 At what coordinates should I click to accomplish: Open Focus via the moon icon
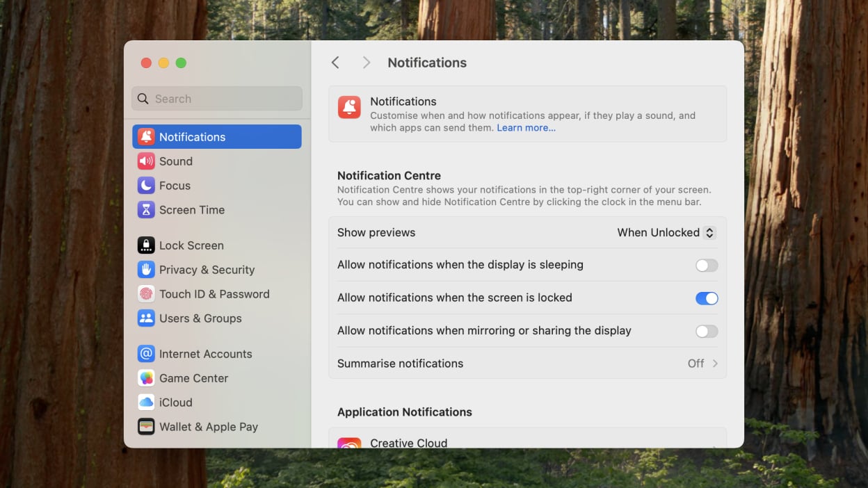coord(146,186)
